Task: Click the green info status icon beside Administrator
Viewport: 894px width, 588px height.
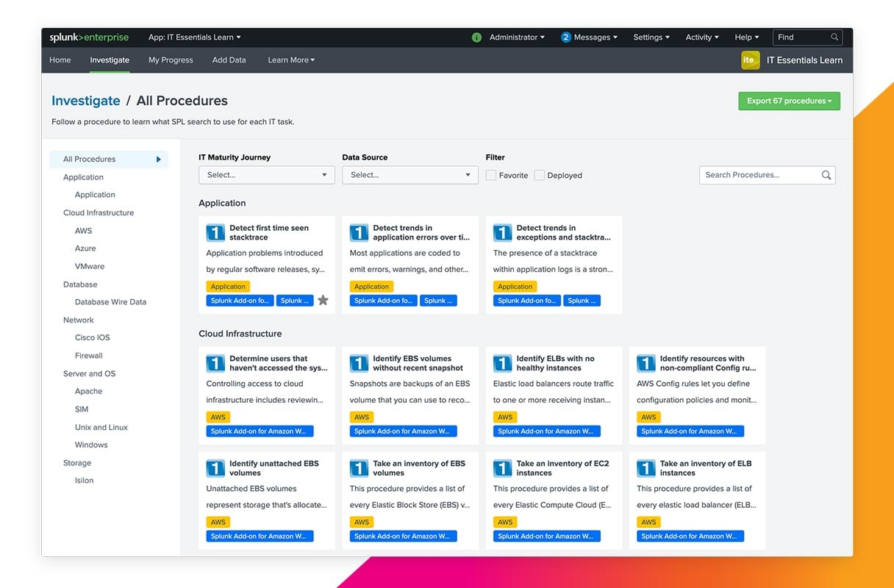Action: 476,37
